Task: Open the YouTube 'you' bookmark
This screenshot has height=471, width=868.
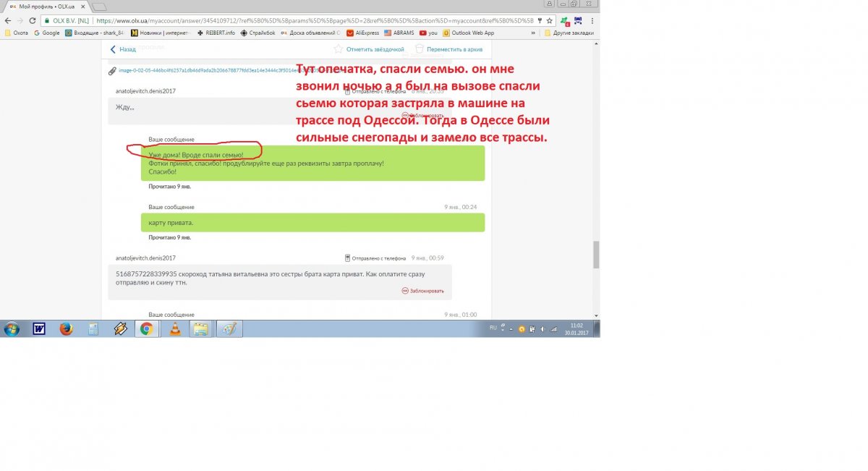Action: (429, 33)
